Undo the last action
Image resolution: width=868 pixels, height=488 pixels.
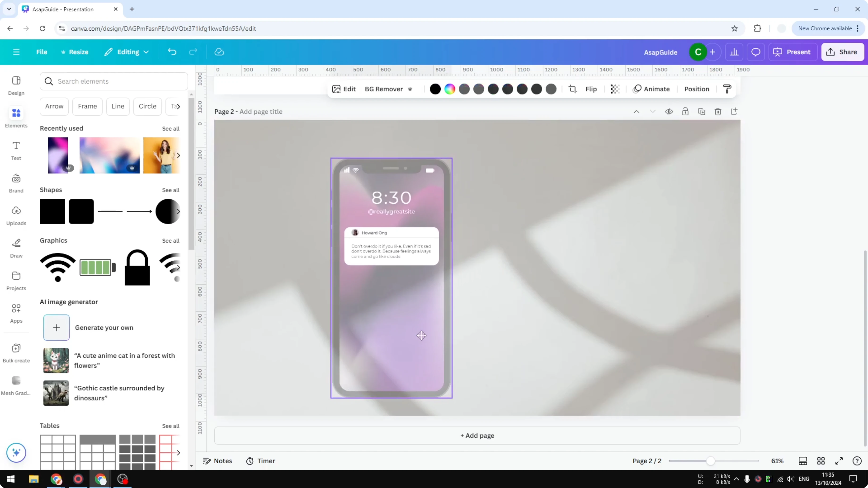[172, 52]
